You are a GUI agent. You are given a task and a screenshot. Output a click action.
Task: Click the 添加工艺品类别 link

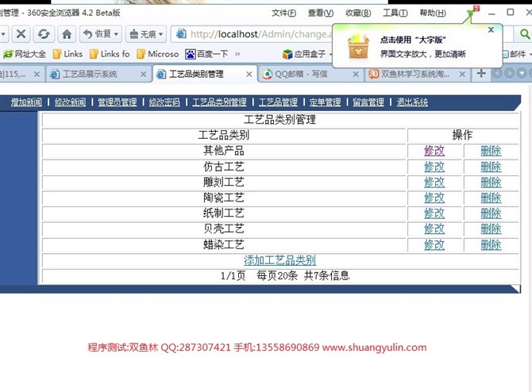(280, 260)
